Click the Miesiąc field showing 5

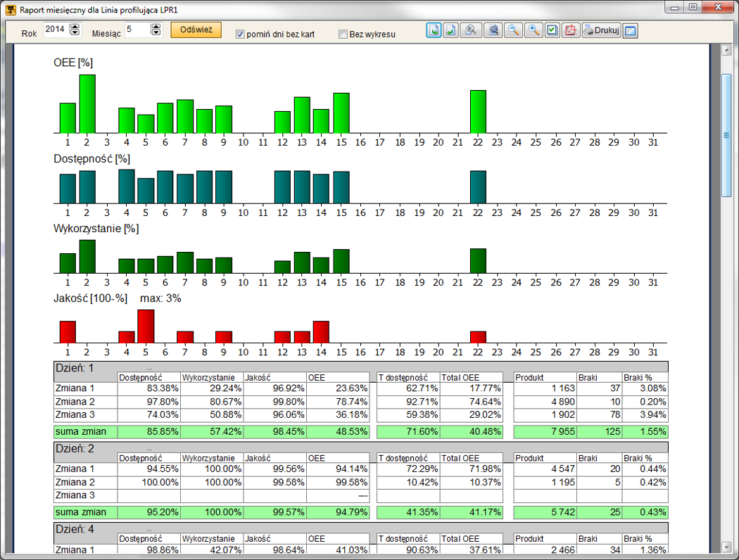pos(138,30)
